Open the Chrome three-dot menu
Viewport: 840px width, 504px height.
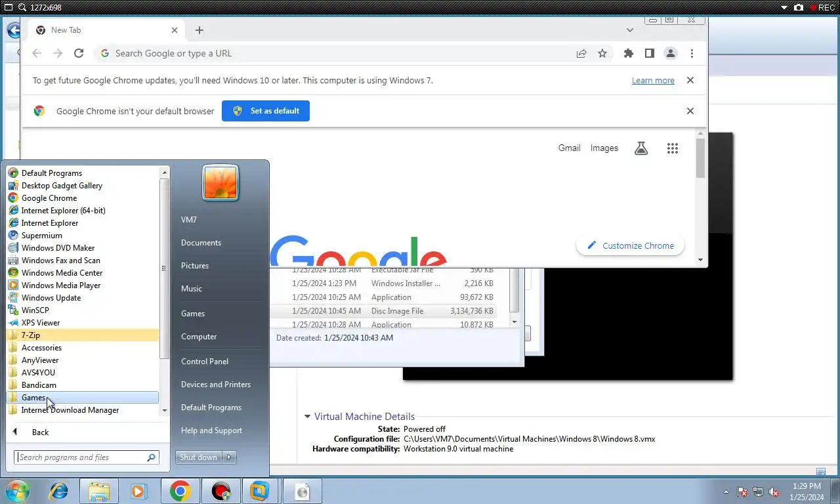pos(692,54)
